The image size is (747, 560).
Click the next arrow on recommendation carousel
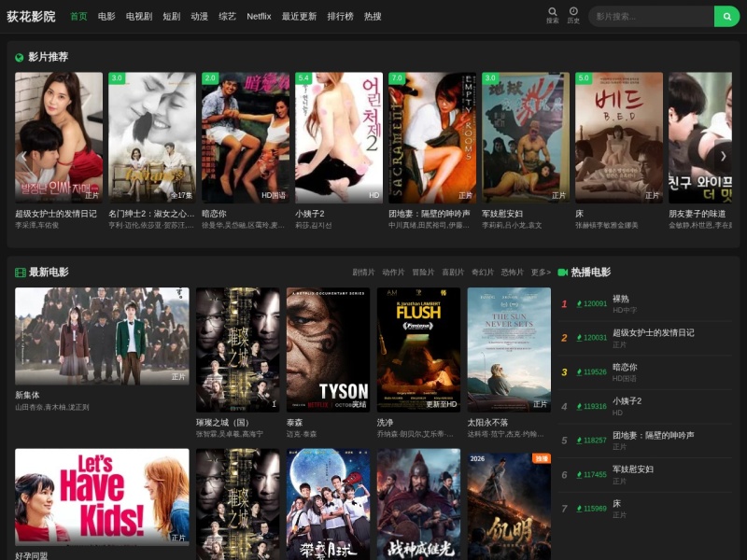click(723, 156)
